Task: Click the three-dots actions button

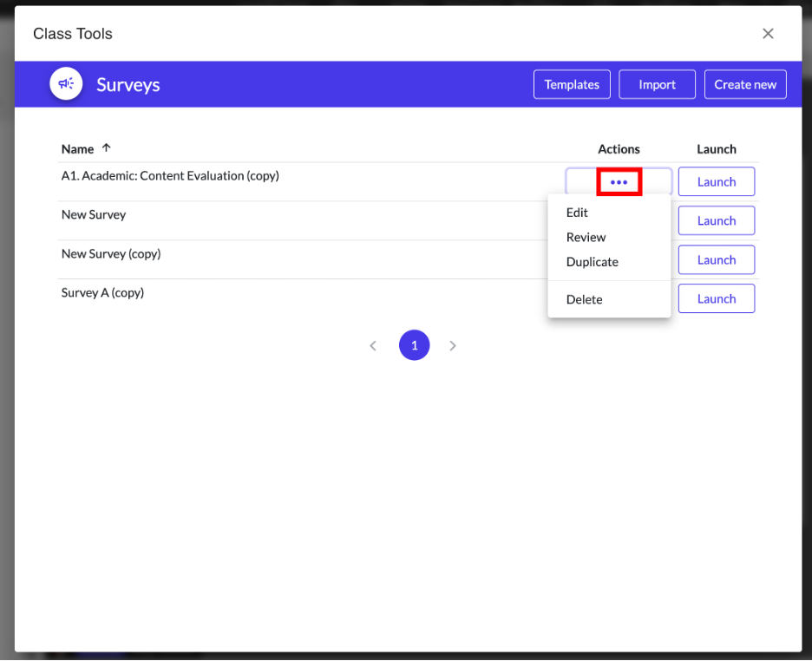Action: point(619,182)
